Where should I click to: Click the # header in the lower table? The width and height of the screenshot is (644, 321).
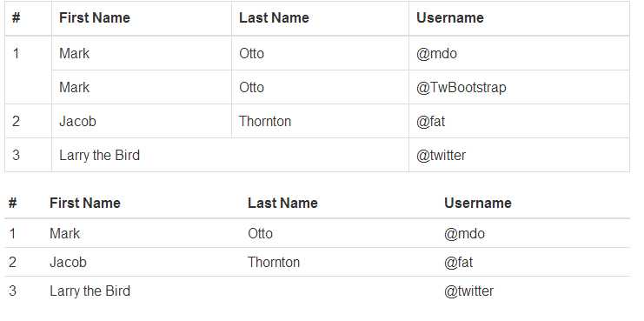tap(13, 203)
